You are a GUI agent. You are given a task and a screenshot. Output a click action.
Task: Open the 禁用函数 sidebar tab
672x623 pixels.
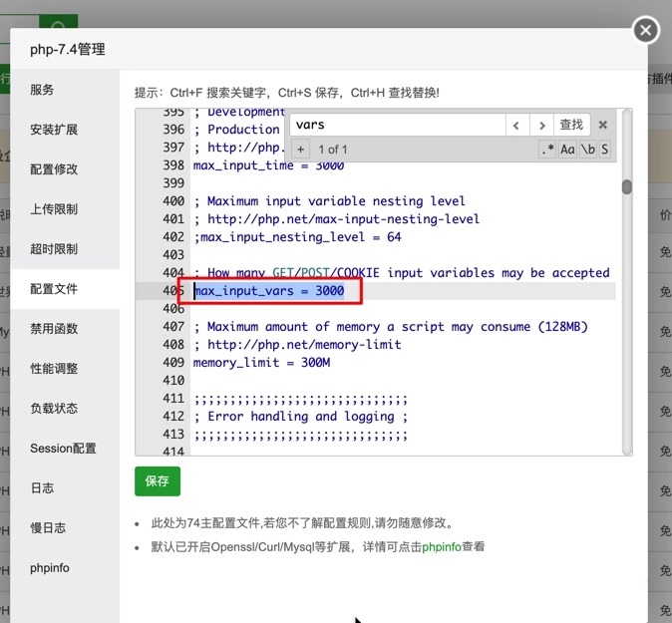54,329
